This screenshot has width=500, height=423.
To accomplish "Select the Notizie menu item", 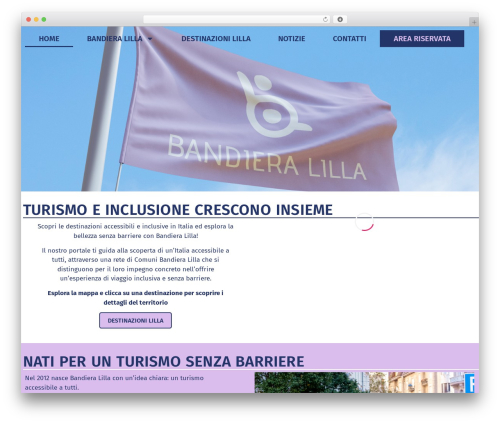I will pyautogui.click(x=292, y=39).
